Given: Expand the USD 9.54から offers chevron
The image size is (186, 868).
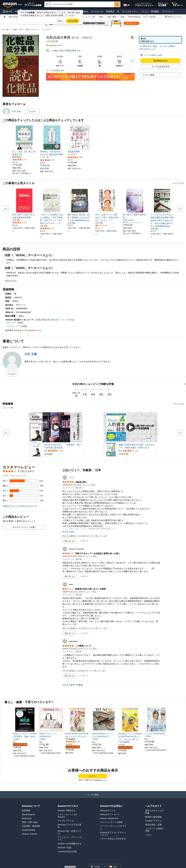Looking at the screenshot, I should [x=154, y=49].
